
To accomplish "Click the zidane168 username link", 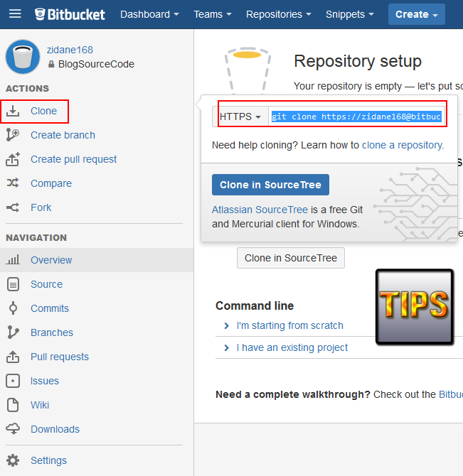I will (x=70, y=50).
